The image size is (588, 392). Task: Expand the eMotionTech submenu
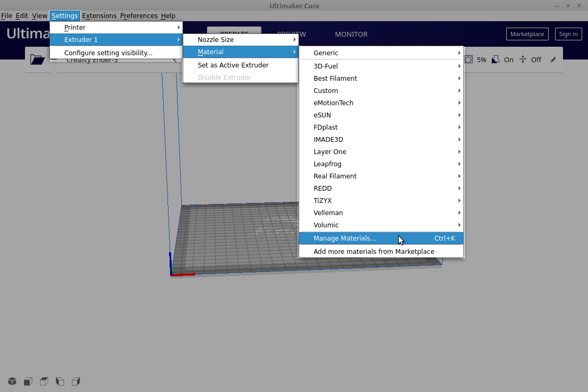[381, 103]
